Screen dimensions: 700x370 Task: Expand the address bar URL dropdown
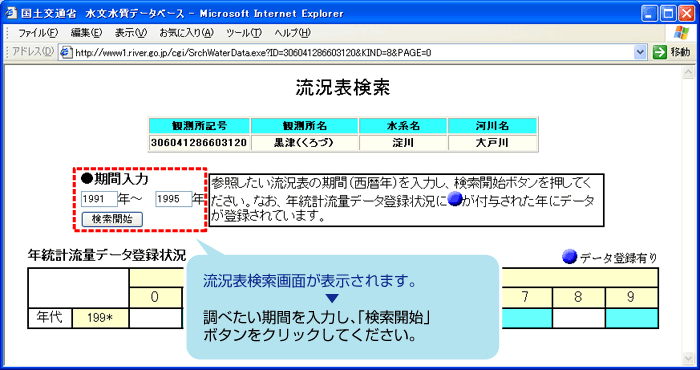[640, 53]
